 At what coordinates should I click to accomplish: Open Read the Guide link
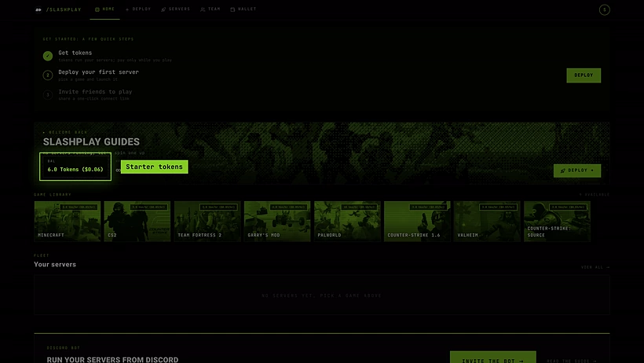(x=571, y=361)
